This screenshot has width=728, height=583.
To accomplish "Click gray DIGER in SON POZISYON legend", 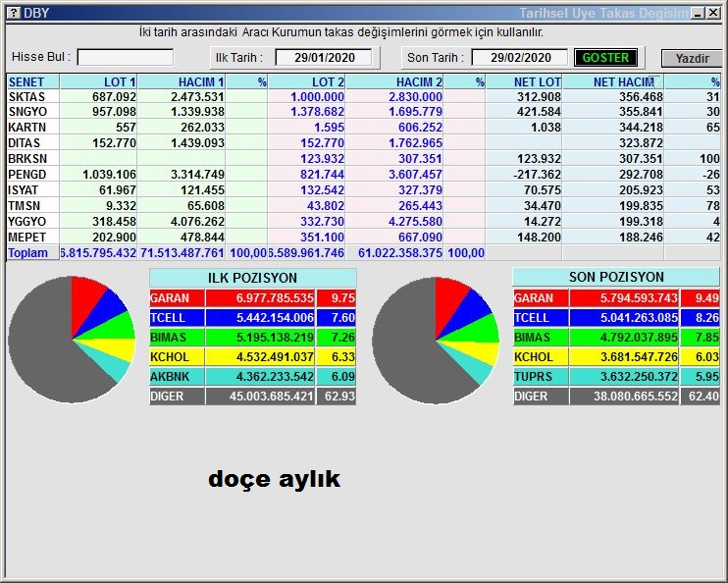I will pyautogui.click(x=541, y=397).
